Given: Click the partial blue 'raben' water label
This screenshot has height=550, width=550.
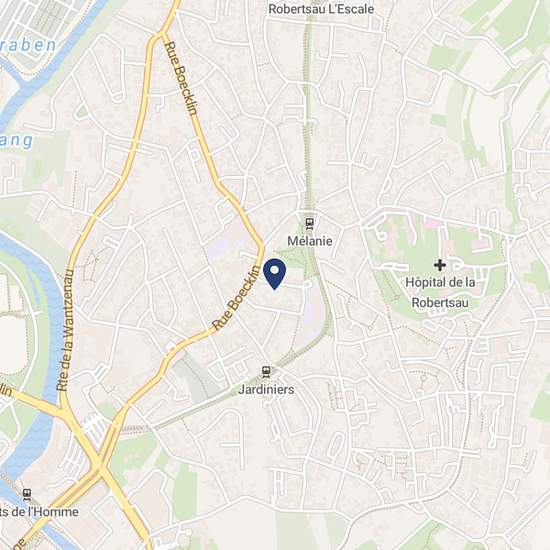Looking at the screenshot, I should [x=28, y=45].
